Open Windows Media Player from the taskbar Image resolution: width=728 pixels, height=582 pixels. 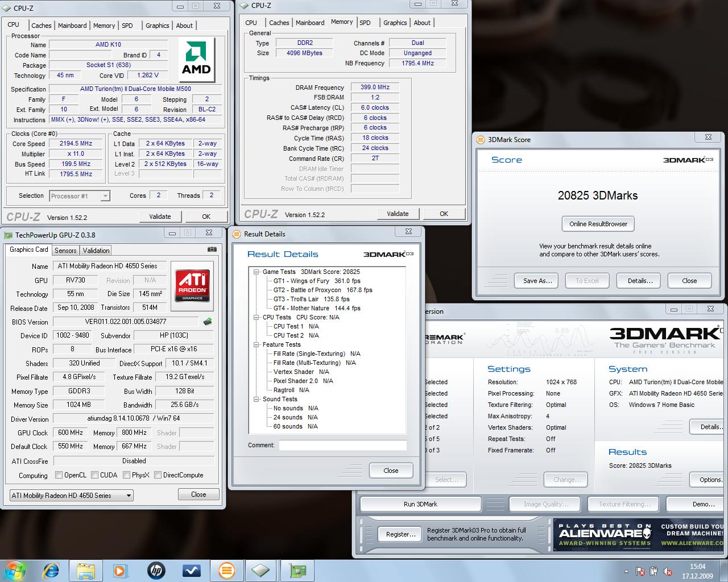121,570
